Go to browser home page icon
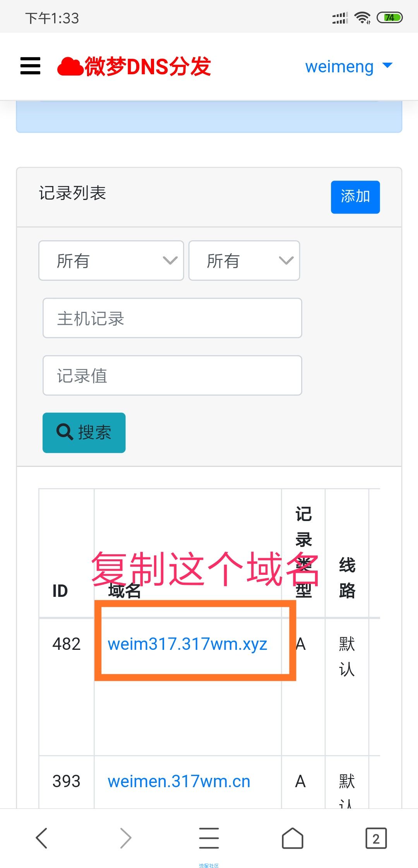This screenshot has width=418, height=868. click(x=293, y=838)
